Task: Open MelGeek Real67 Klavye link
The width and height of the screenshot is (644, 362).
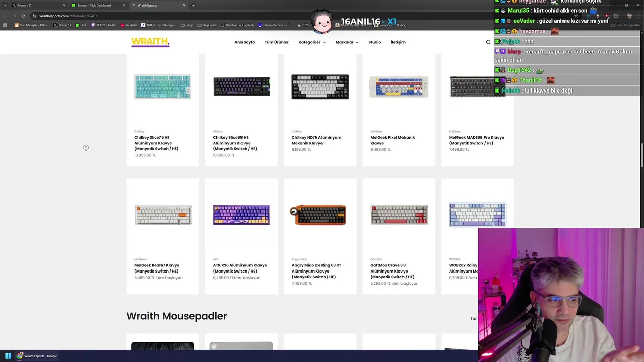Action: click(156, 268)
